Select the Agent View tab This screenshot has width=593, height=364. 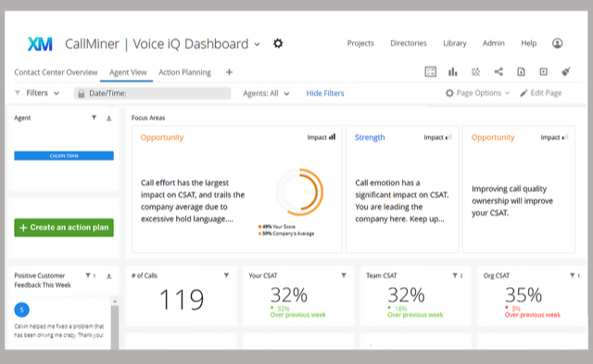[x=128, y=72]
